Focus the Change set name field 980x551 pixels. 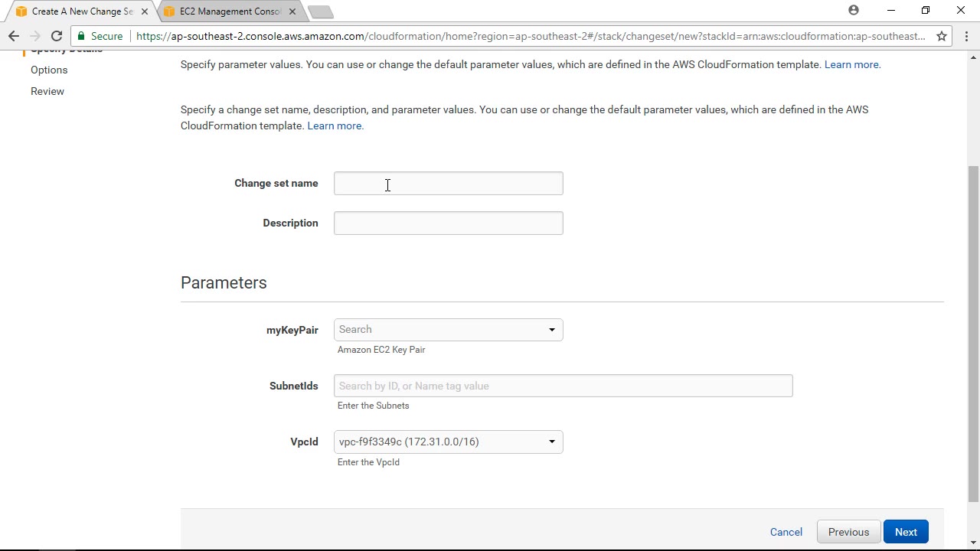coord(448,184)
